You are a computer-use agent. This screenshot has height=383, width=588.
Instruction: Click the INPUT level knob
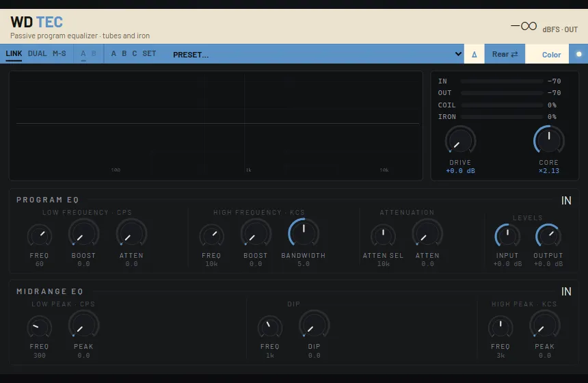tap(507, 237)
